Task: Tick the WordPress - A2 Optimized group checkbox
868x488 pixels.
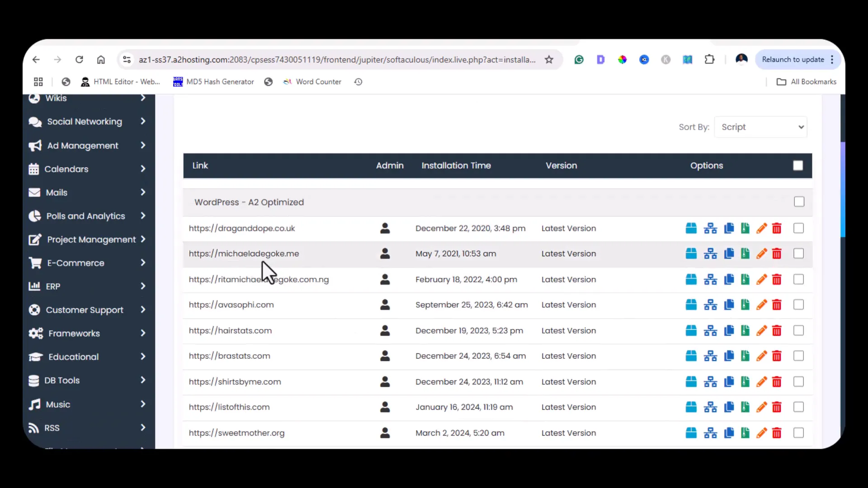Action: coord(799,202)
